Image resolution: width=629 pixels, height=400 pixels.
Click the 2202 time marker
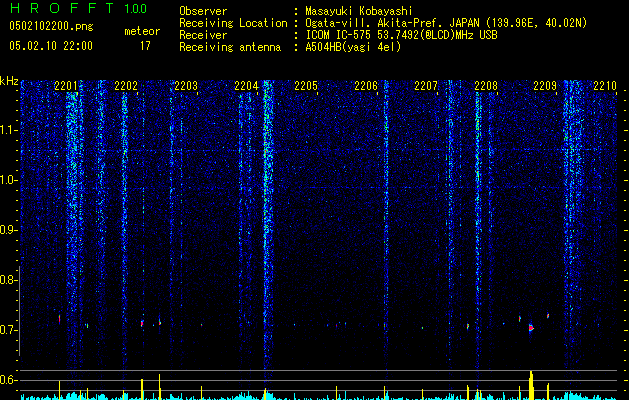click(x=126, y=86)
